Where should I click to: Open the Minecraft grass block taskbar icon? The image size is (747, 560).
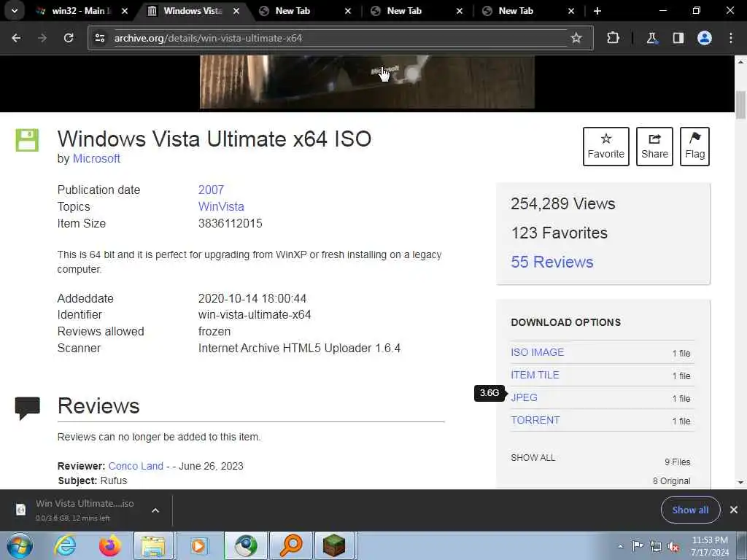click(x=334, y=545)
